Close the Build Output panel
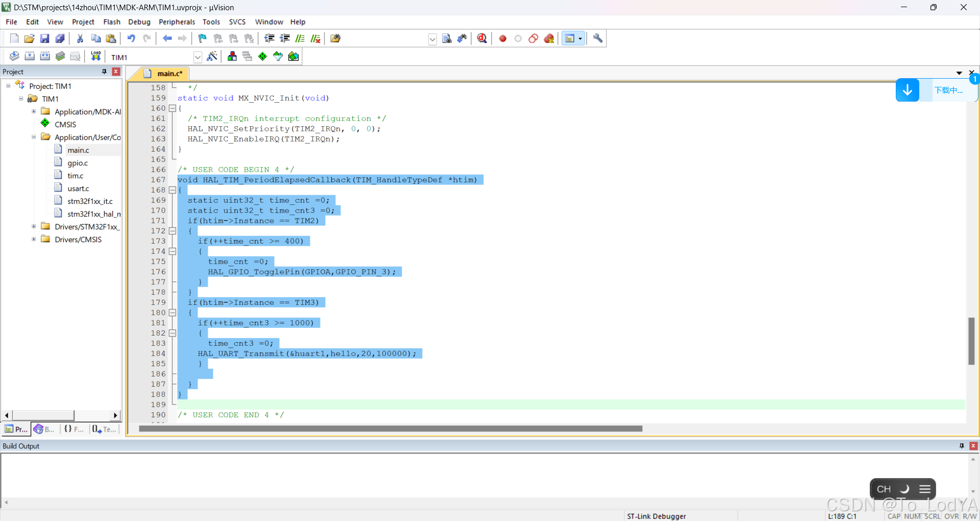Image resolution: width=980 pixels, height=521 pixels. (973, 446)
